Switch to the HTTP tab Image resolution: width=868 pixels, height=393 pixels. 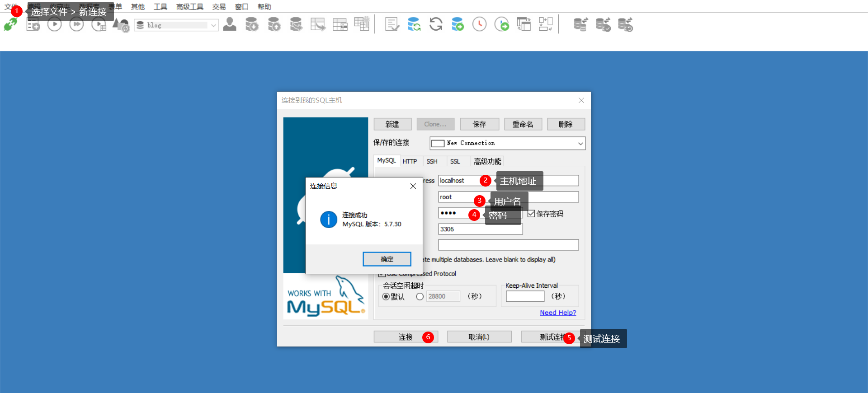coord(410,161)
